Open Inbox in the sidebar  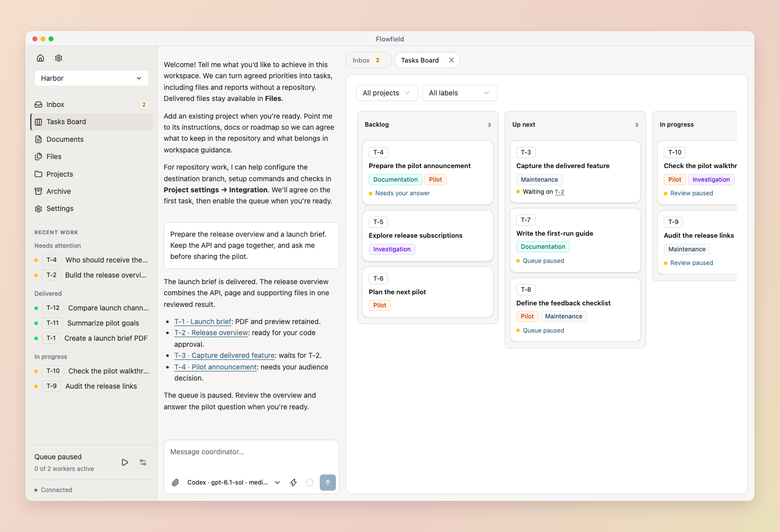[x=91, y=104]
